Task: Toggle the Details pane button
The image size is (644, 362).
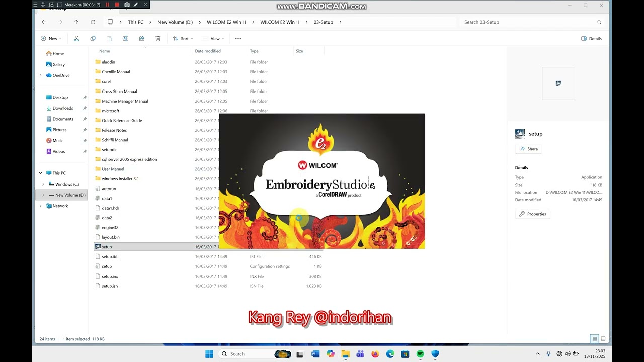Action: coord(591,39)
